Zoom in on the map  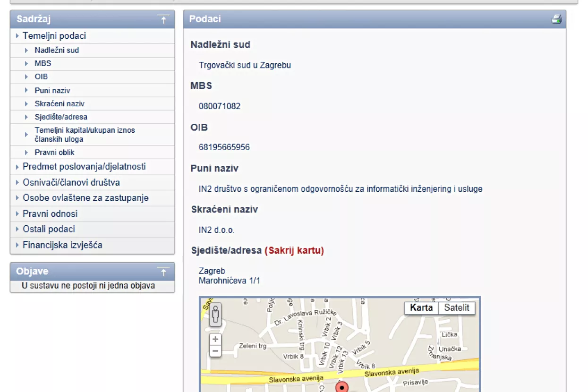(x=215, y=339)
